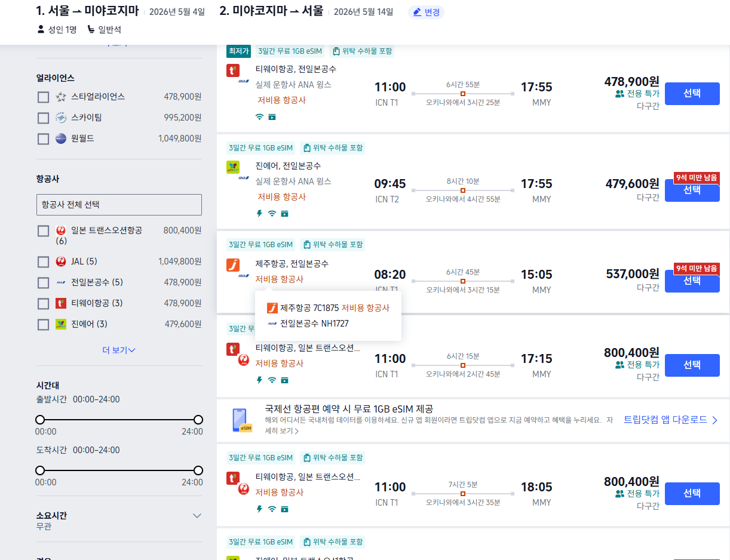Select the 전일본공수 (5) airline checkbox
Screen dimensions: 730x560
point(43,282)
